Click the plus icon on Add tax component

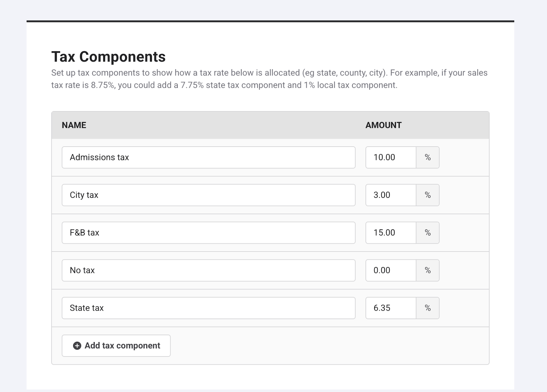77,346
